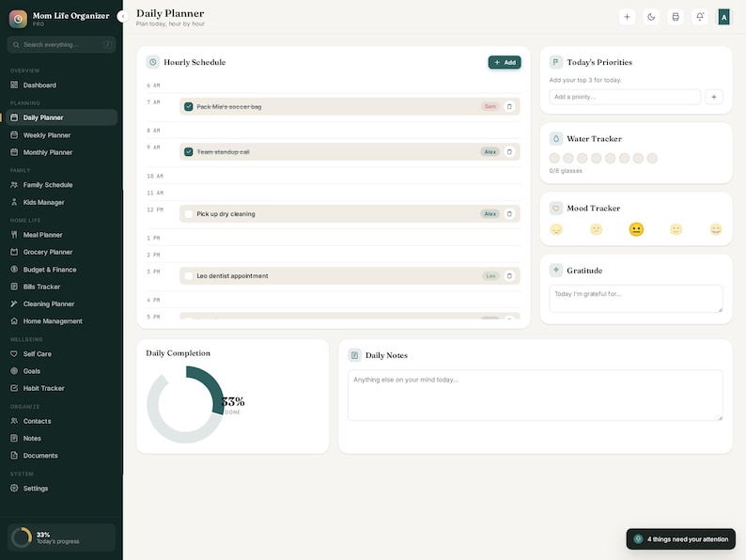Screen dimensions: 746x560
Task: Click the Self Care heart icon
Action: coord(14,354)
